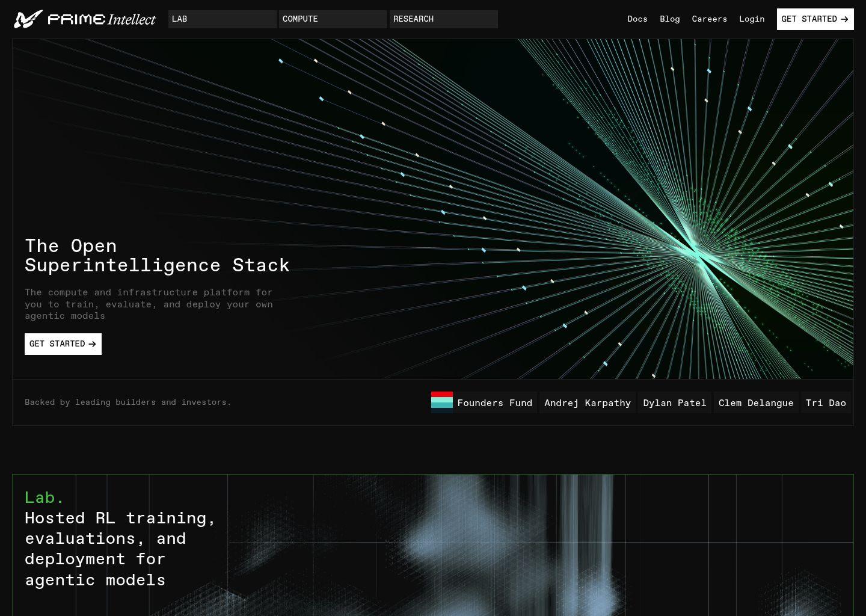Click the arrow in header GET STARTED
Screen dimensions: 866x616
844,19
